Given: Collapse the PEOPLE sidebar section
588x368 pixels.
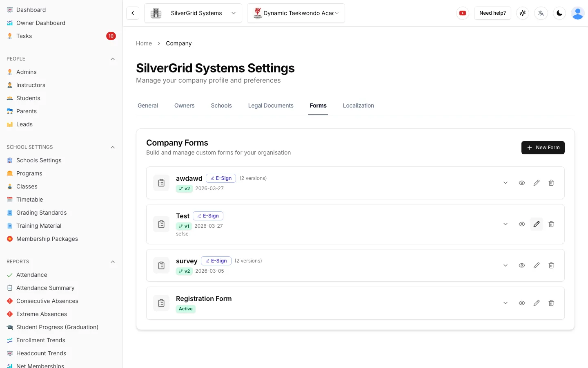Looking at the screenshot, I should coord(113,59).
